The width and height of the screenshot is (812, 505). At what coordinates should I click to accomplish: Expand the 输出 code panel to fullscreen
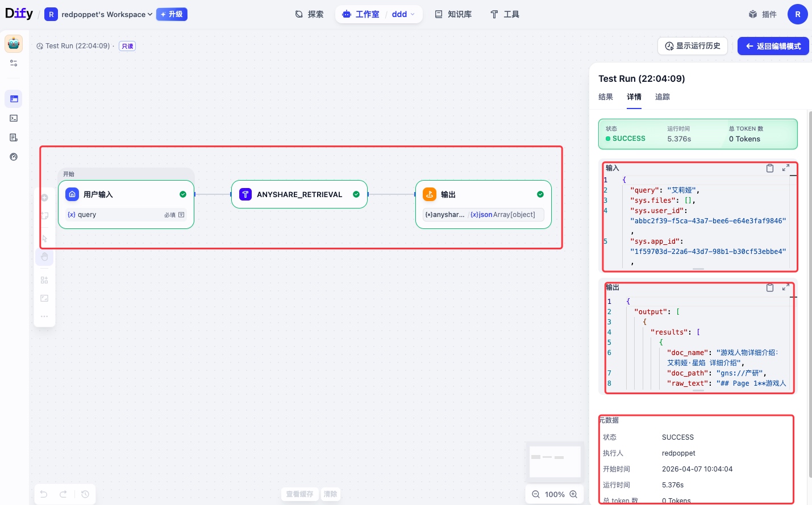pos(785,287)
